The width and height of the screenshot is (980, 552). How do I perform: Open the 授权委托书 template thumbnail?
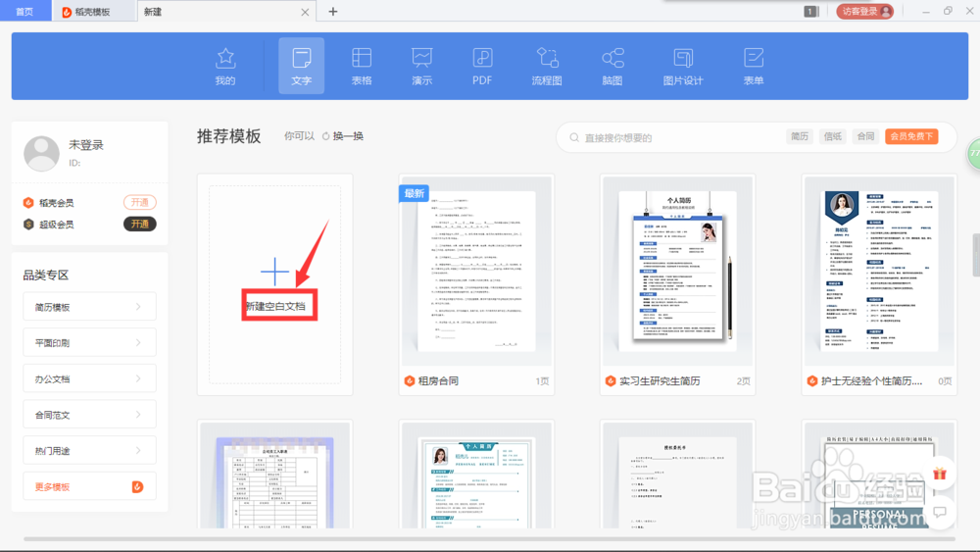(x=677, y=476)
